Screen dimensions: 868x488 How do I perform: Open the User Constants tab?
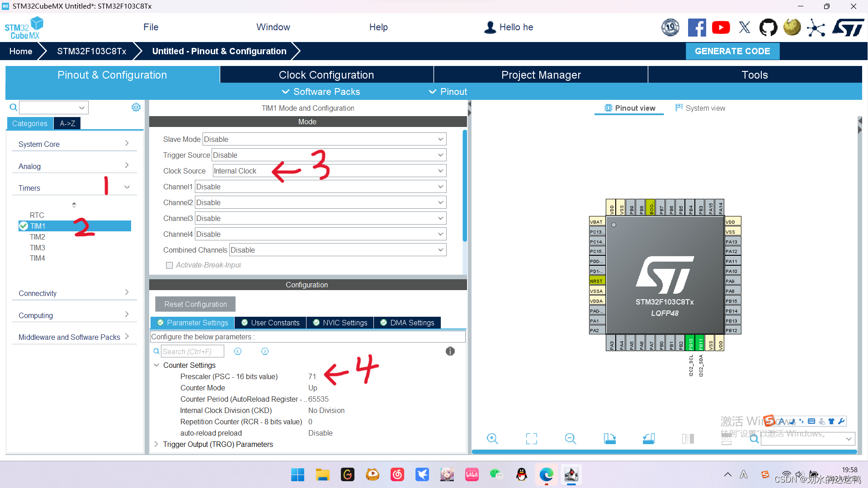(270, 323)
